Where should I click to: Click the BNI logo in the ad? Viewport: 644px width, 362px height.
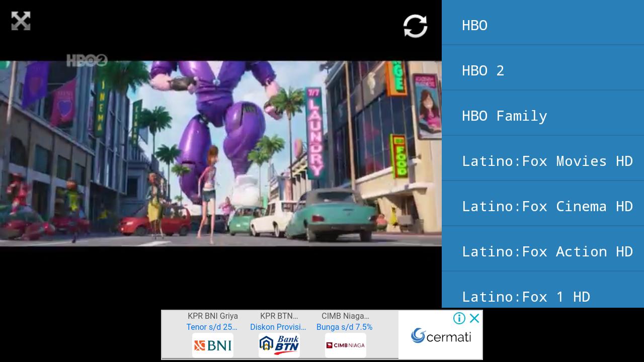pyautogui.click(x=213, y=345)
